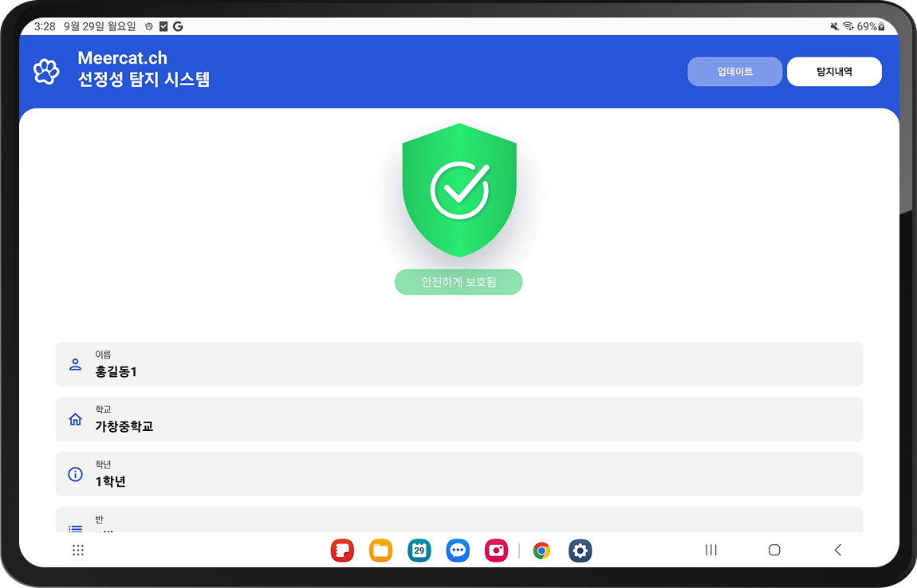Select the 이름 홍길동1 field
This screenshot has height=588, width=917.
(x=459, y=364)
